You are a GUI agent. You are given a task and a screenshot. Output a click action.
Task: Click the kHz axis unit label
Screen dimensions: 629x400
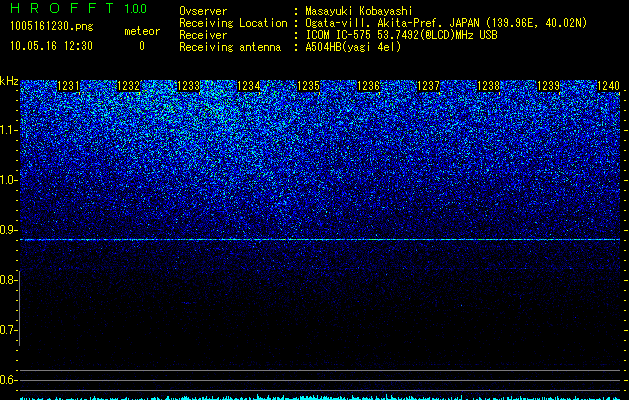(x=9, y=81)
